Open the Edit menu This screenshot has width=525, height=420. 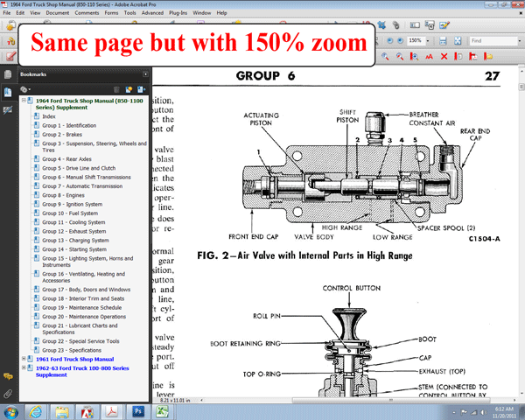20,13
